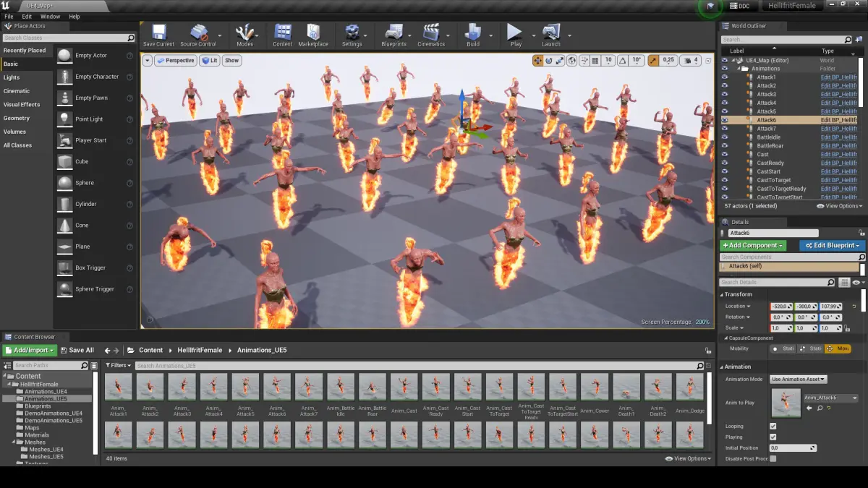868x488 pixels.
Task: Select the translate gizmo tool in viewport
Action: (x=538, y=61)
